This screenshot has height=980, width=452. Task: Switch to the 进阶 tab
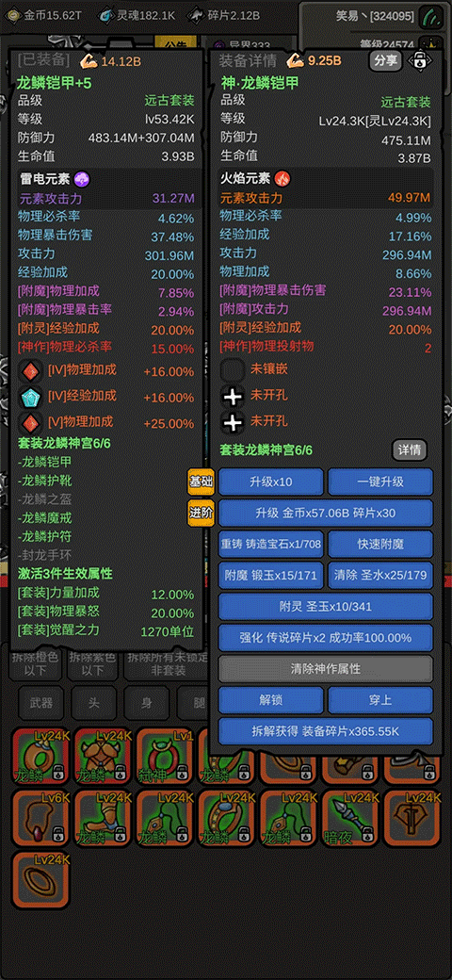tap(201, 514)
